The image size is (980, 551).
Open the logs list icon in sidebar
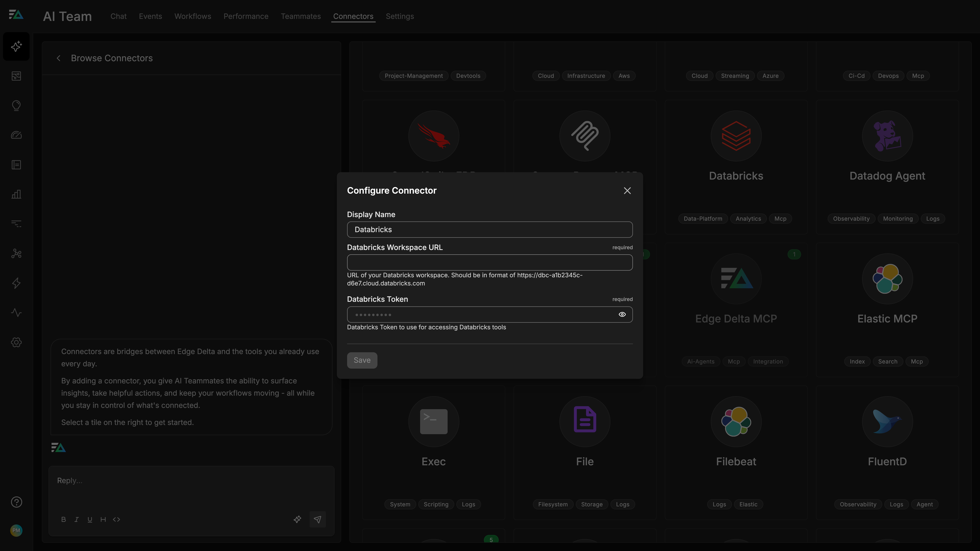click(x=16, y=165)
